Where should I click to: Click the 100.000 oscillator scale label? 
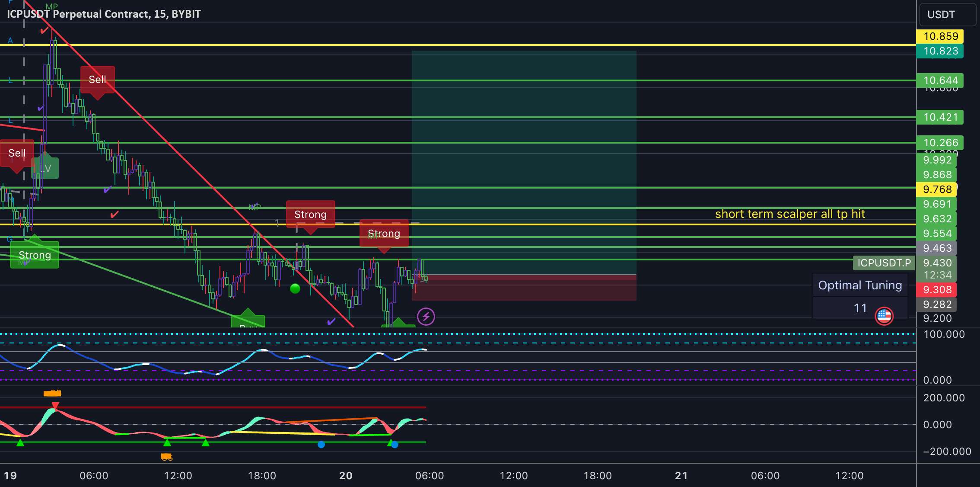(x=944, y=334)
